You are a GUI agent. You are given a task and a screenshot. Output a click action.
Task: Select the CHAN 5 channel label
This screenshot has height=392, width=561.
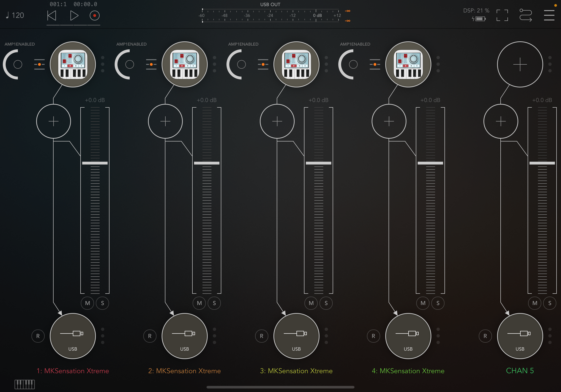(x=520, y=371)
